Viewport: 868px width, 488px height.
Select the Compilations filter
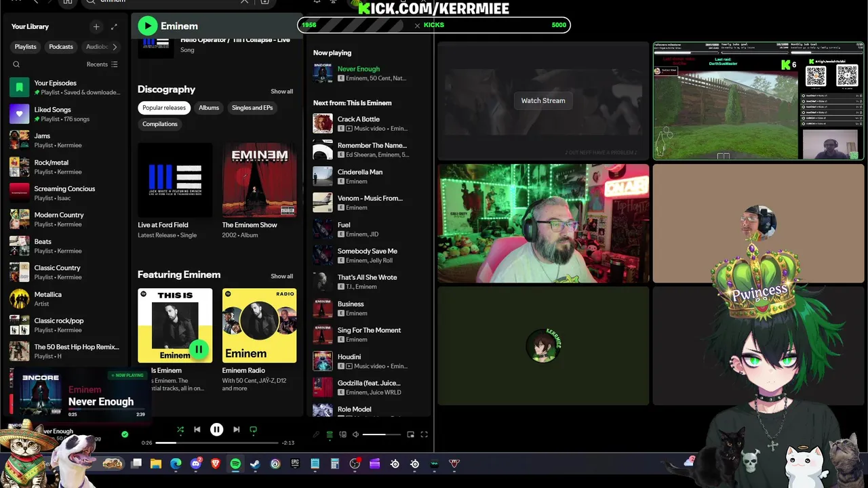tap(160, 124)
